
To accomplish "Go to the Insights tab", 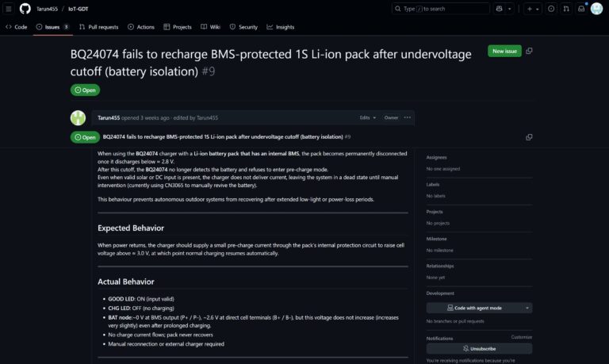I will coord(281,27).
